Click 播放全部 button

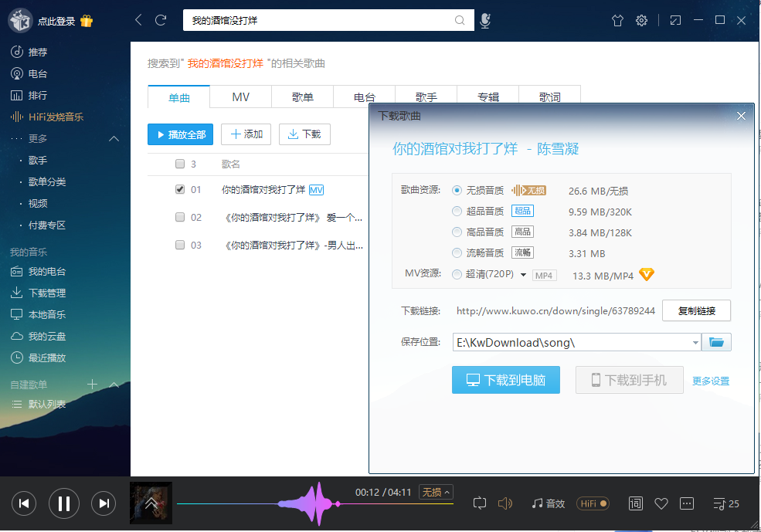180,134
